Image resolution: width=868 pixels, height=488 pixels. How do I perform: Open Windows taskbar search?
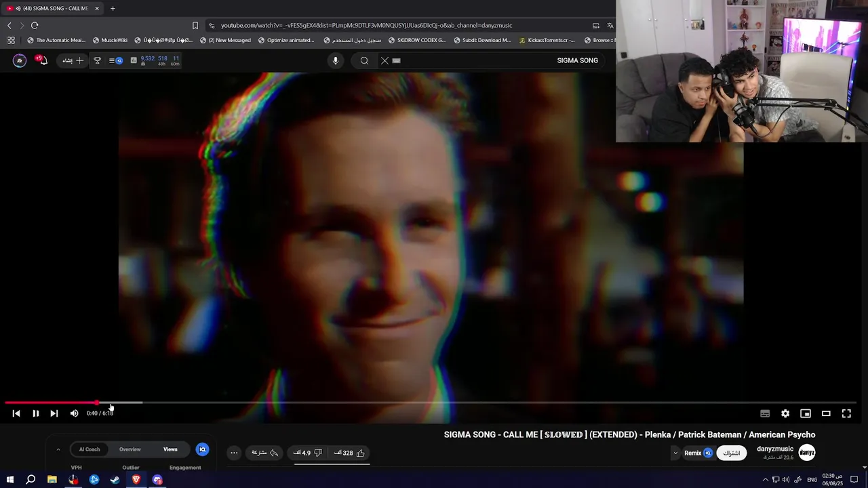[x=31, y=480]
